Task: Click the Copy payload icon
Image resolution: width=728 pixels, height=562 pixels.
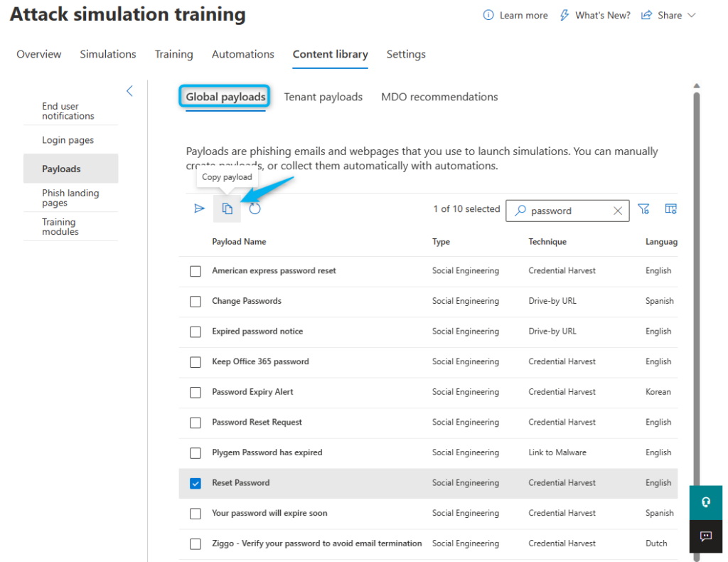Action: pyautogui.click(x=227, y=208)
